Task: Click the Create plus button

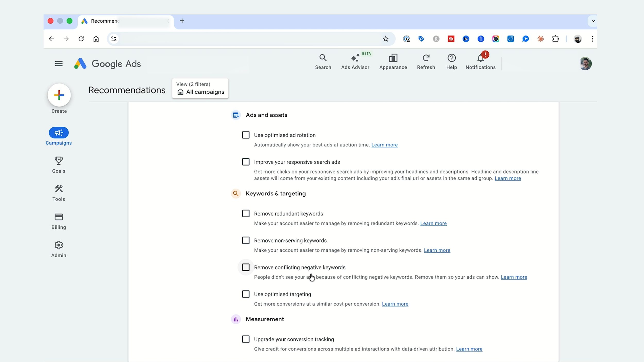Action: pos(59,95)
